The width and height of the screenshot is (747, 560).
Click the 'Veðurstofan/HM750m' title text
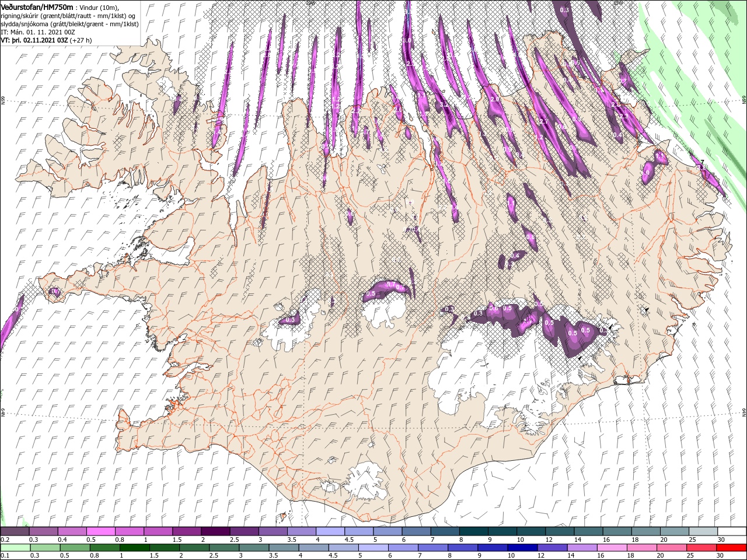37,7
